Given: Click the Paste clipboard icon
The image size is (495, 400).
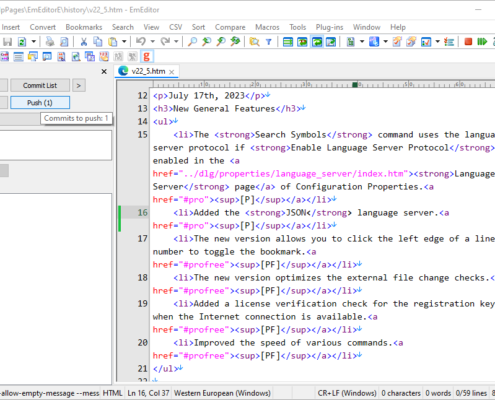Looking at the screenshot, I should (x=113, y=42).
